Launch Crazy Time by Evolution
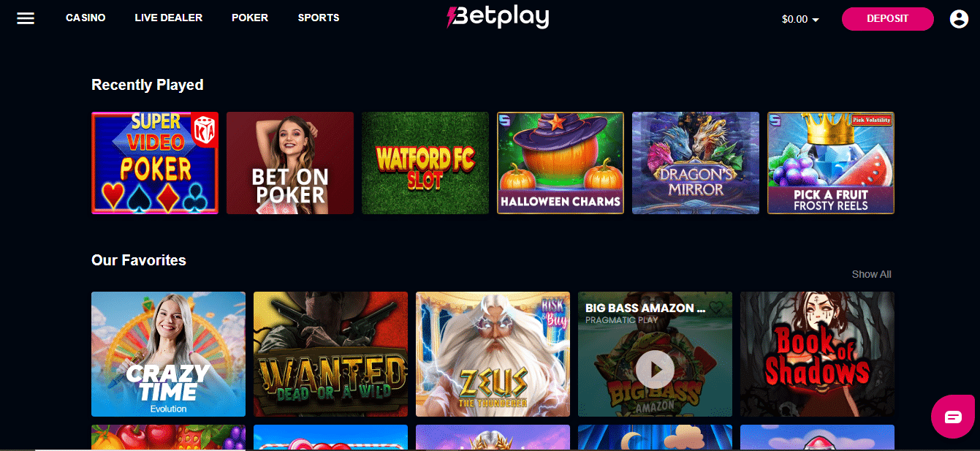Screen dimensions: 980x451 coord(168,355)
